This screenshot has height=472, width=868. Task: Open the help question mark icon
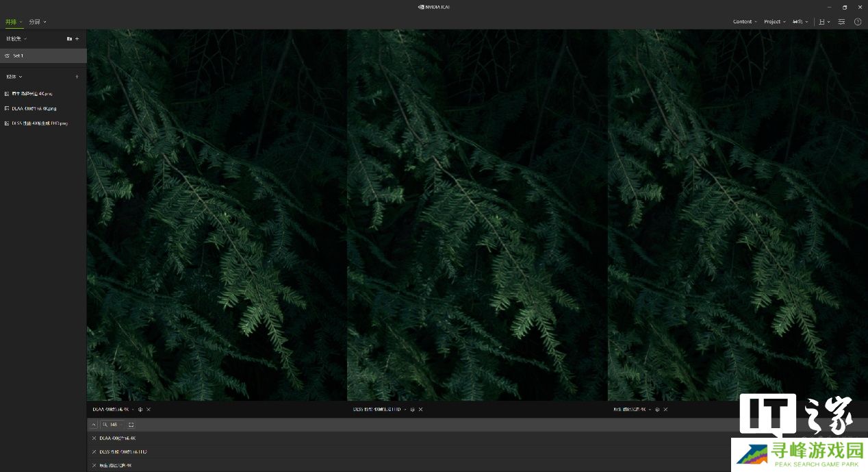point(858,22)
